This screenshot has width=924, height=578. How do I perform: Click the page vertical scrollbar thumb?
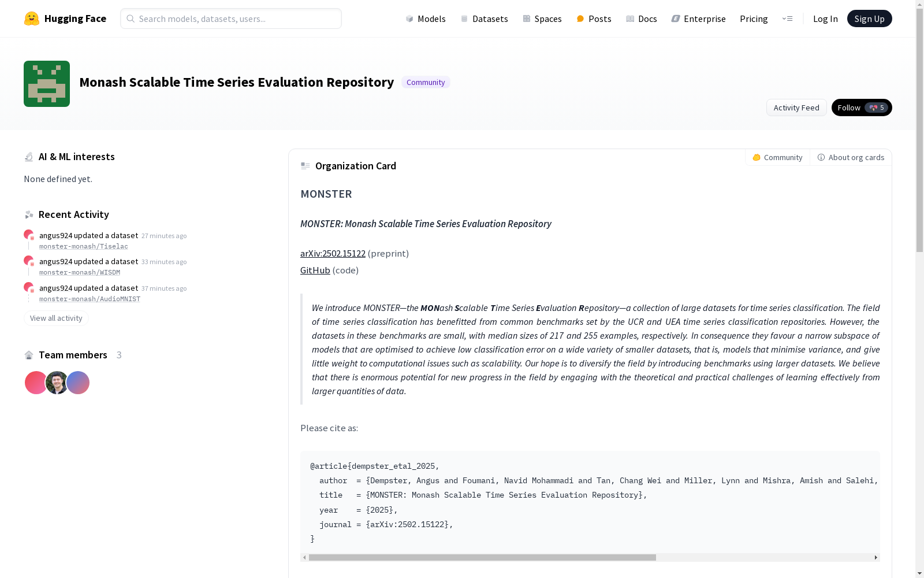click(x=919, y=130)
